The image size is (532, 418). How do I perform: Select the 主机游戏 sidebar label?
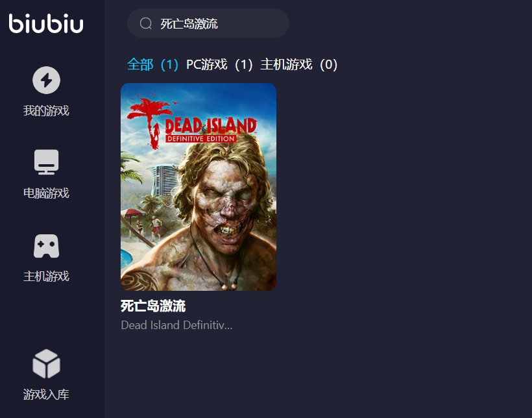pyautogui.click(x=46, y=276)
